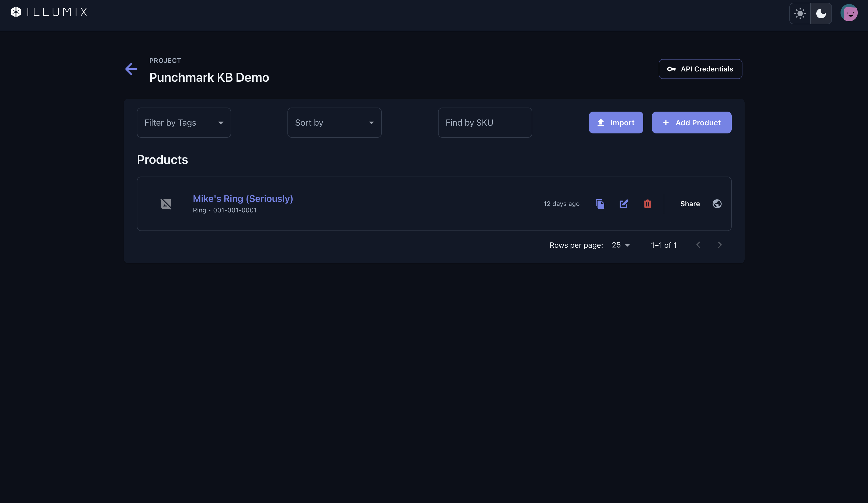Click the Illumix logo in the header
Image resolution: width=868 pixels, height=503 pixels.
[48, 12]
